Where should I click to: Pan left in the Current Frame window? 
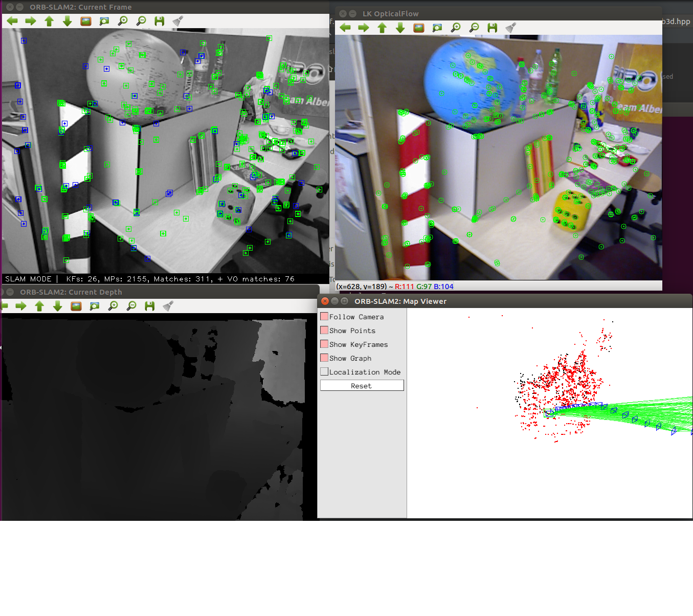click(x=12, y=21)
